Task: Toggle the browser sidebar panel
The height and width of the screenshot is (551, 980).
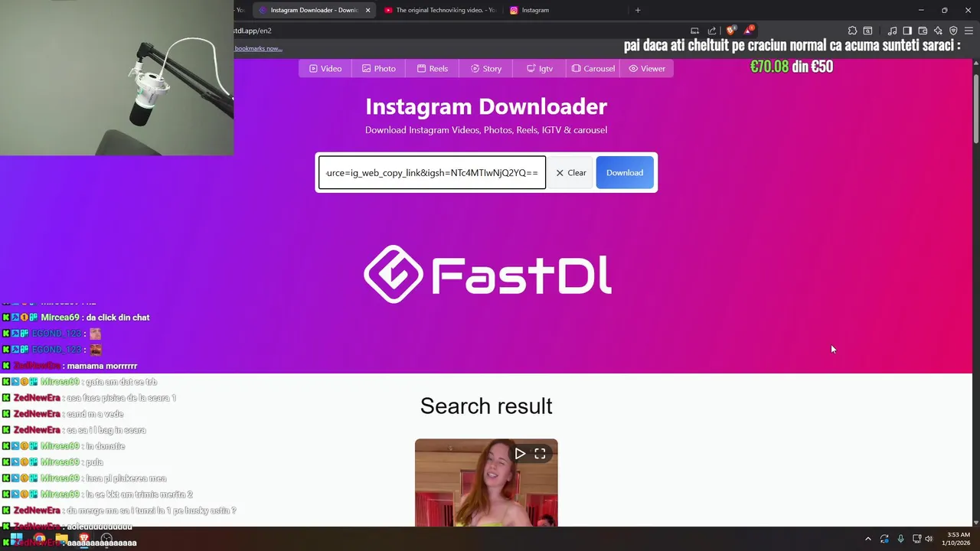Action: point(907,31)
